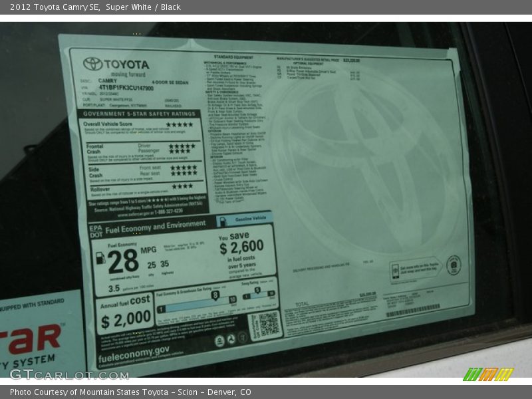Click the end value 10 on greenhouse gas scale

(233, 300)
